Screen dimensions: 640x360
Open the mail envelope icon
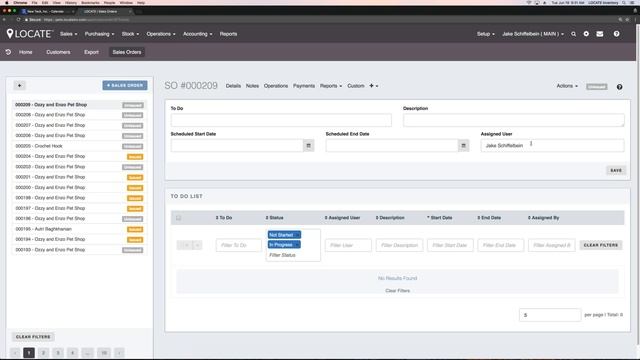point(600,34)
